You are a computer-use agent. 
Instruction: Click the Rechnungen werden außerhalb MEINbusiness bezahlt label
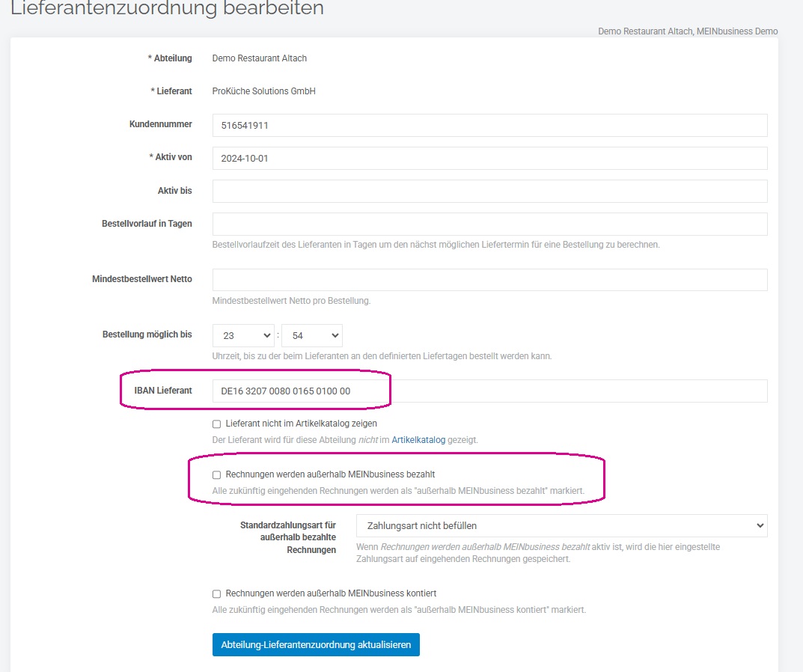(330, 474)
